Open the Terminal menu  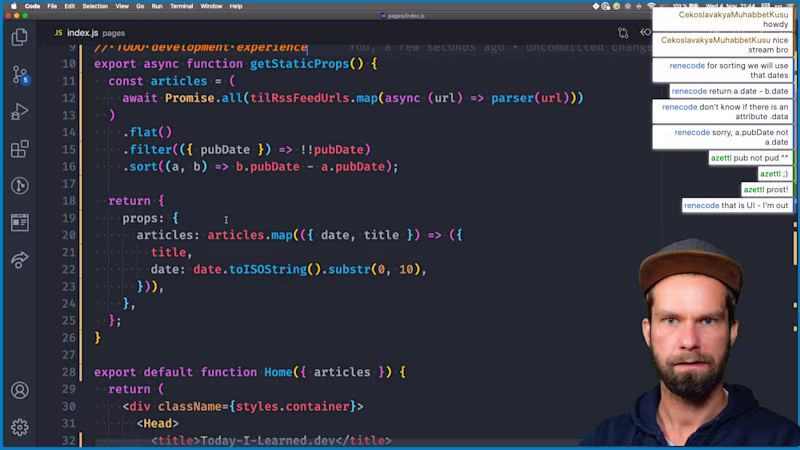tap(181, 6)
